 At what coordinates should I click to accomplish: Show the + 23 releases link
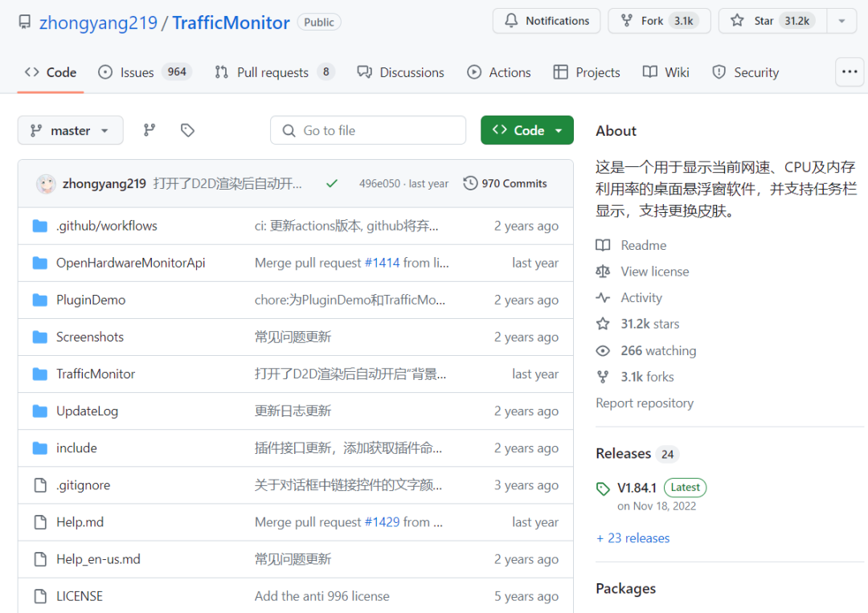[633, 538]
